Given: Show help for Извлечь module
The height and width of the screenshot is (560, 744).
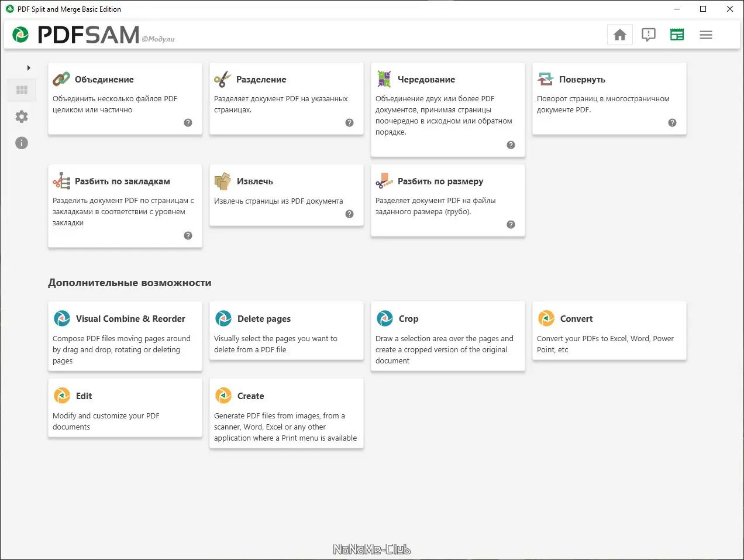Looking at the screenshot, I should (349, 214).
